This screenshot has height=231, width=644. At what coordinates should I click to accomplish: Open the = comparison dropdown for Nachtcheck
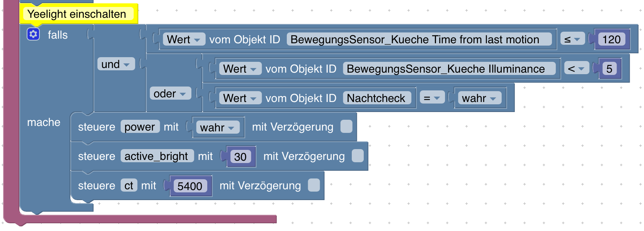(432, 98)
